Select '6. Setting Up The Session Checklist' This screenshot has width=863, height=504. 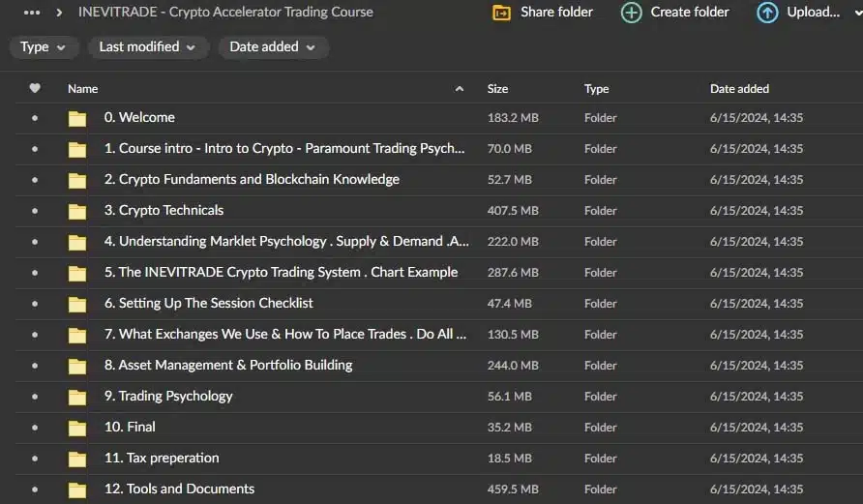pos(209,303)
